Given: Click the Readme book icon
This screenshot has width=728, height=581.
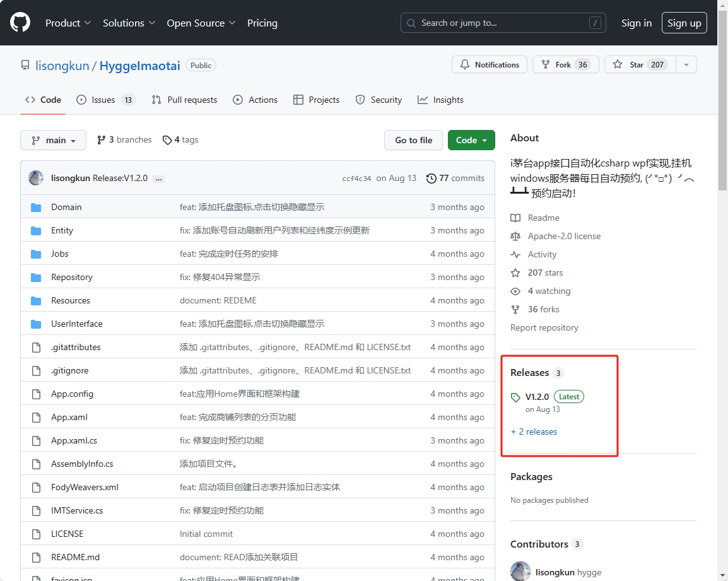Looking at the screenshot, I should pyautogui.click(x=515, y=218).
